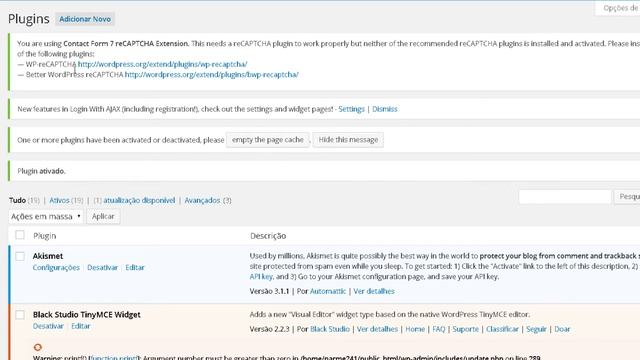
Task: Open the Akismet API key link
Action: (x=261, y=276)
